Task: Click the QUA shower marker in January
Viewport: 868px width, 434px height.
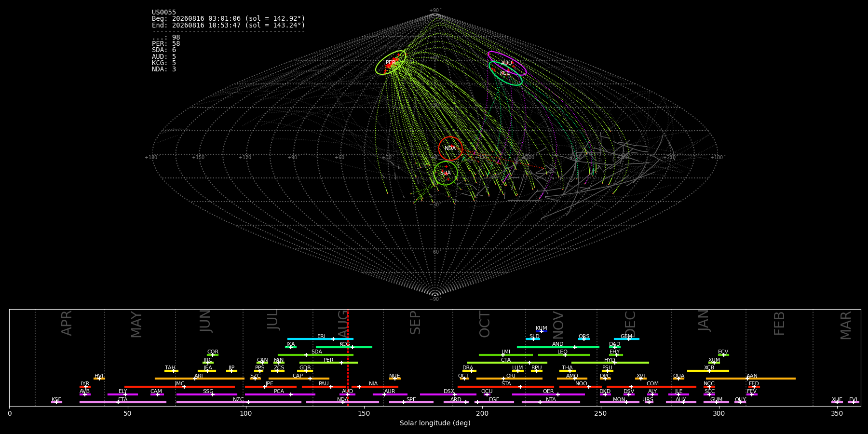Action: 678,378
